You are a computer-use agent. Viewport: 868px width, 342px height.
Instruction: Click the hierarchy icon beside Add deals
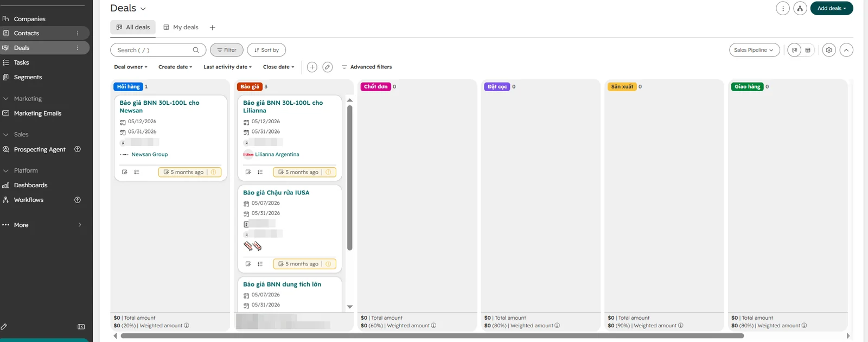(x=800, y=8)
